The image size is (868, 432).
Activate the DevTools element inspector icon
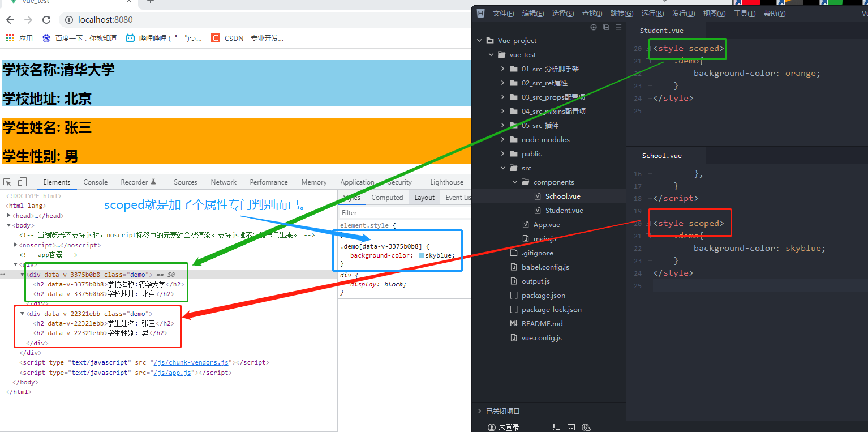pyautogui.click(x=7, y=182)
